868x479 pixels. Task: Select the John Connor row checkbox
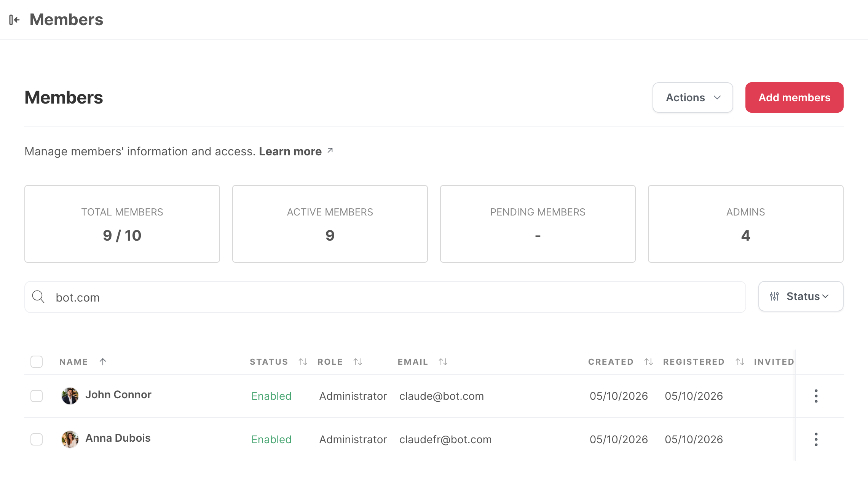37,396
